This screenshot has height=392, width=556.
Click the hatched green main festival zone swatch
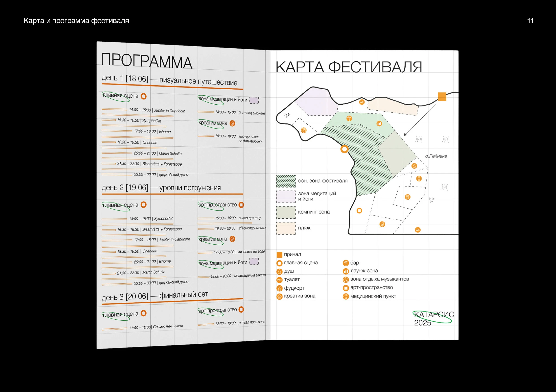pyautogui.click(x=286, y=181)
